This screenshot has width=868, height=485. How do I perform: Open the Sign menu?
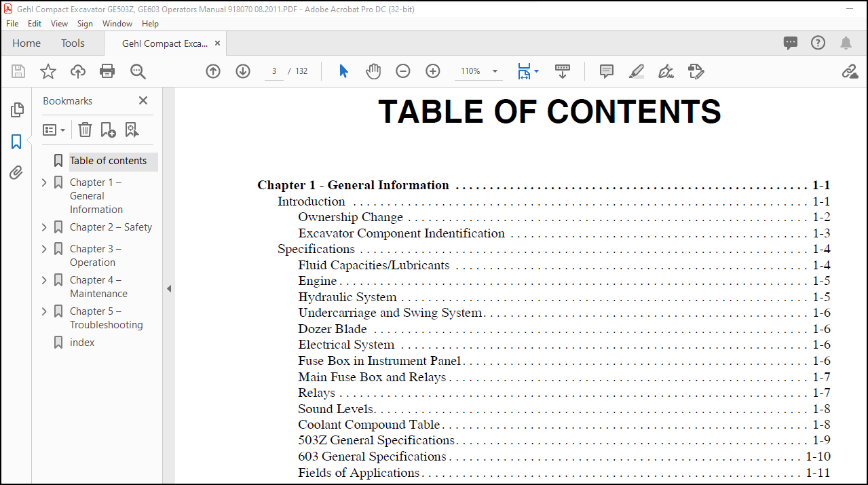tap(85, 23)
